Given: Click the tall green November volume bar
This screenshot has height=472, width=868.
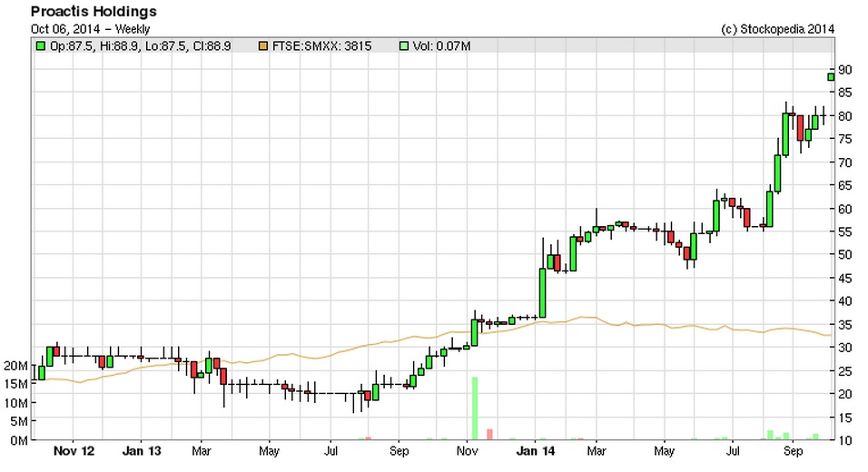Looking at the screenshot, I should pyautogui.click(x=475, y=408).
